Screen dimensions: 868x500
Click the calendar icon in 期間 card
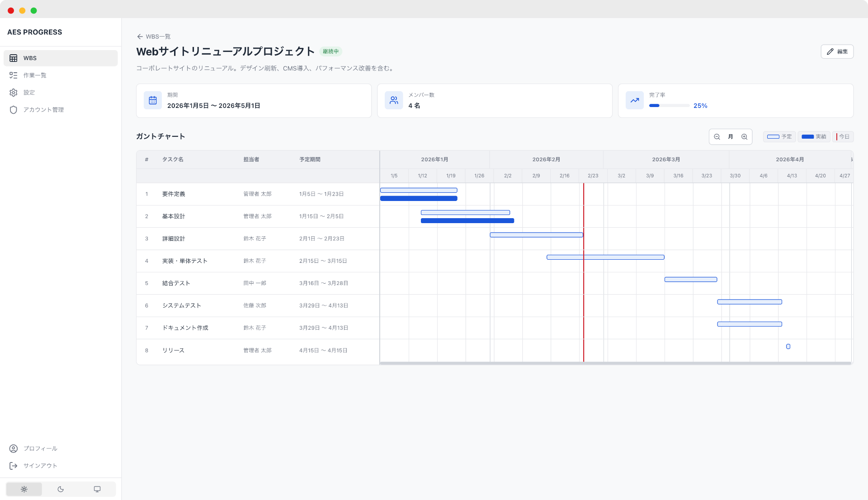tap(153, 100)
